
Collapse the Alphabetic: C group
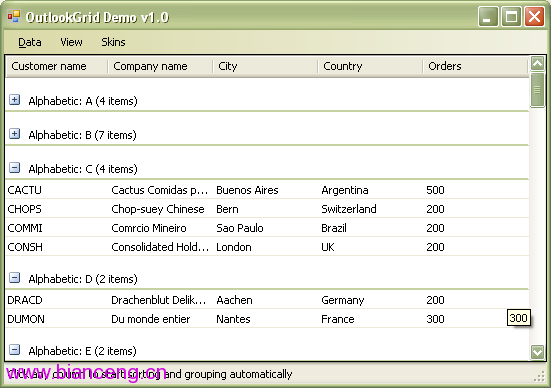tap(14, 168)
